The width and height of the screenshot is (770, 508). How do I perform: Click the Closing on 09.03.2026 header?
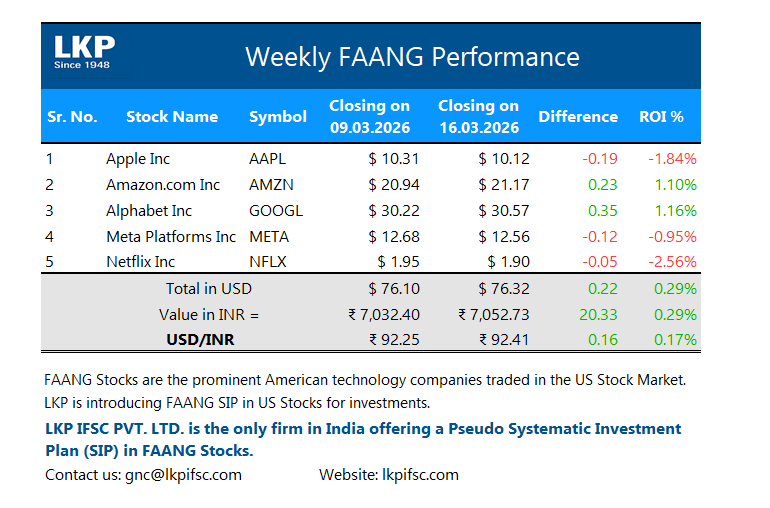370,116
